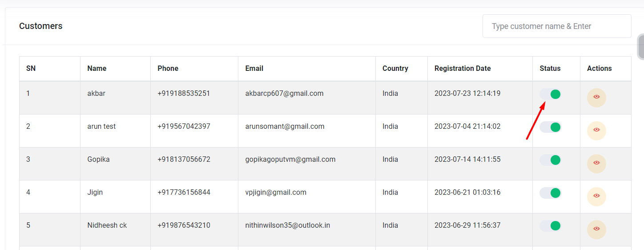Click email nithinwilson35@outlook.in
The width and height of the screenshot is (644, 250).
(287, 225)
